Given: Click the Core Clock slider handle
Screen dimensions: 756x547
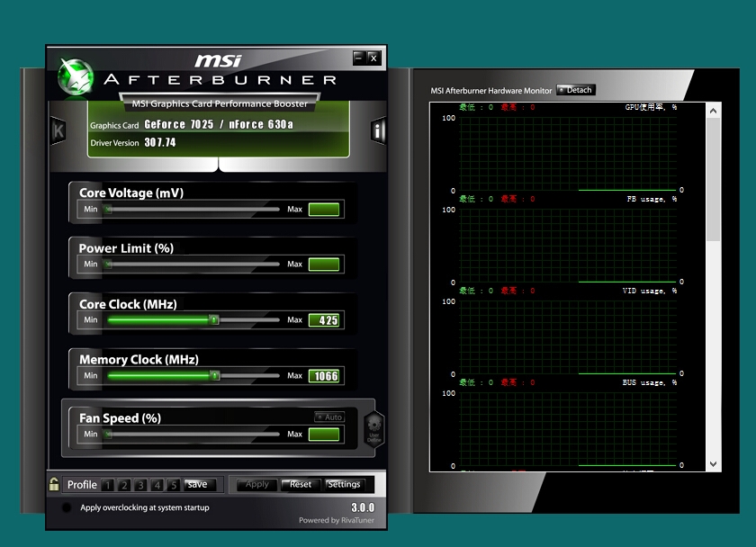Looking at the screenshot, I should (x=213, y=320).
